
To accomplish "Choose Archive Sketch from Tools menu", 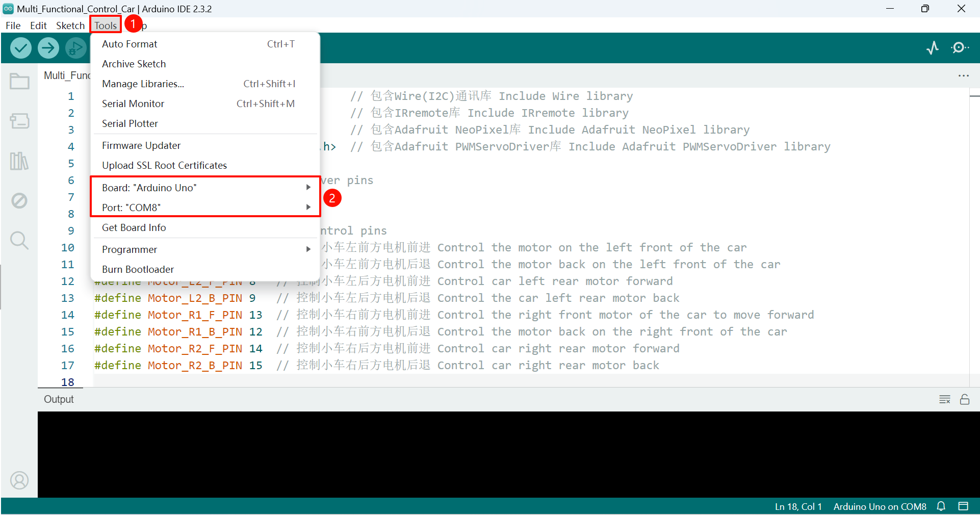I will [205, 64].
